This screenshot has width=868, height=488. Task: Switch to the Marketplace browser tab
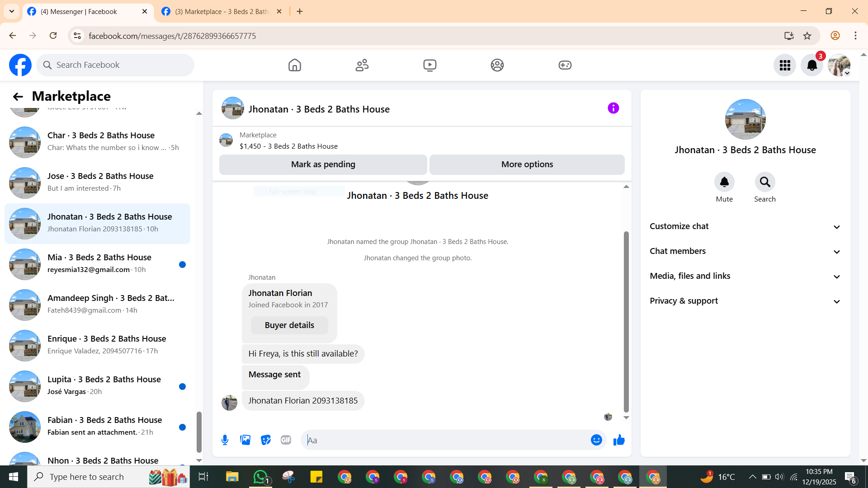click(x=222, y=11)
